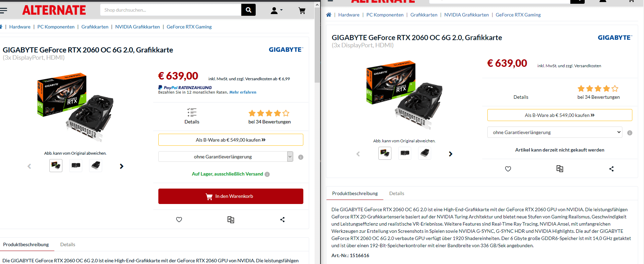644x264 pixels.
Task: Focus the 'Shop durchsuchen...' search field
Action: [171, 10]
